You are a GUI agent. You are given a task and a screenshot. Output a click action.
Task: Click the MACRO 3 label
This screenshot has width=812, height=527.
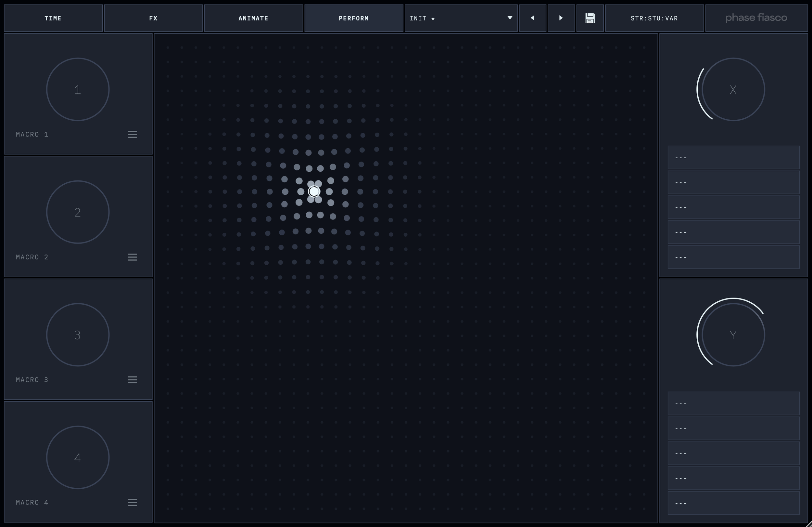pyautogui.click(x=32, y=380)
